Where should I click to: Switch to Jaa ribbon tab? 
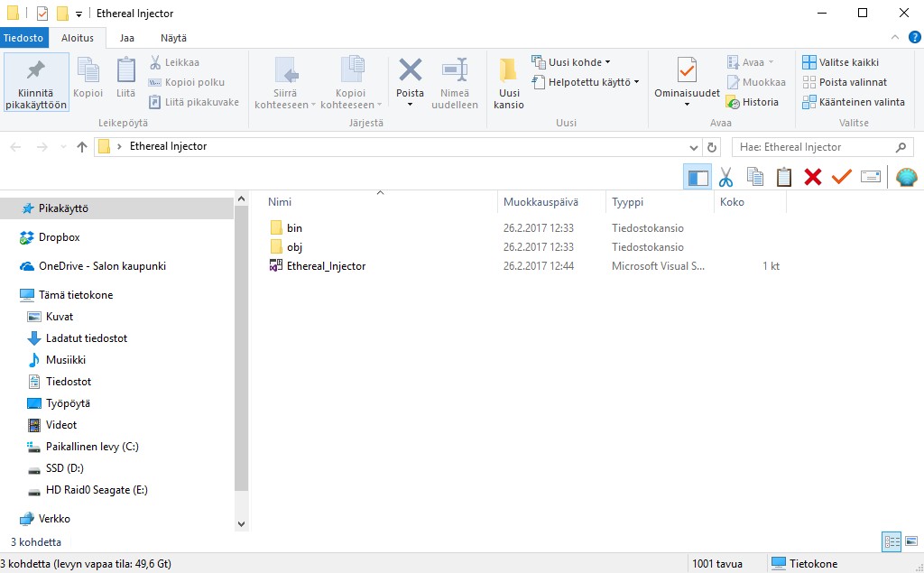point(126,38)
